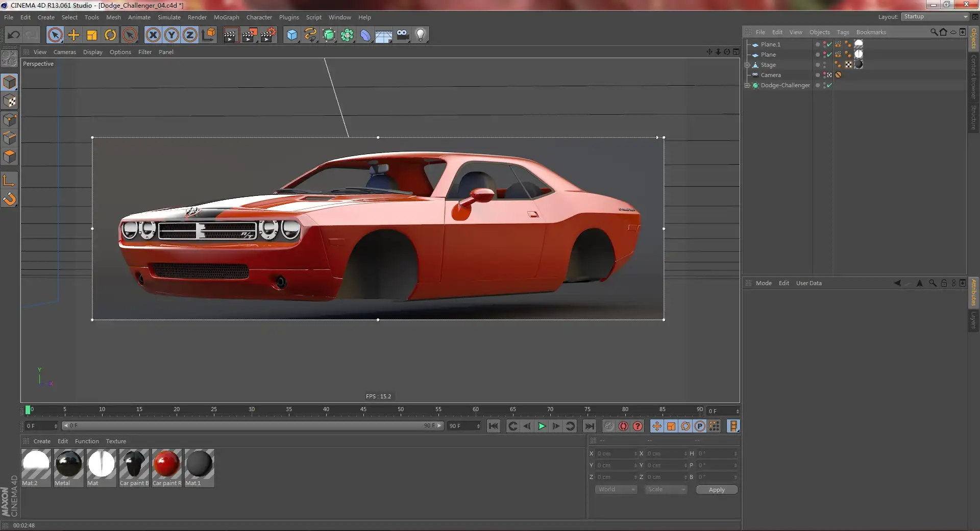The width and height of the screenshot is (980, 531).
Task: Click the preview range slider bar
Action: pos(253,425)
